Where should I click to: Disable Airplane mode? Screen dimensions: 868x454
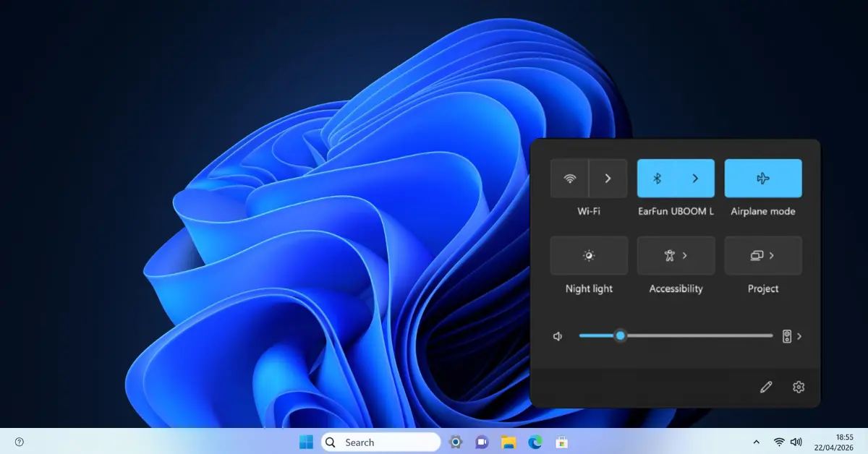click(763, 178)
